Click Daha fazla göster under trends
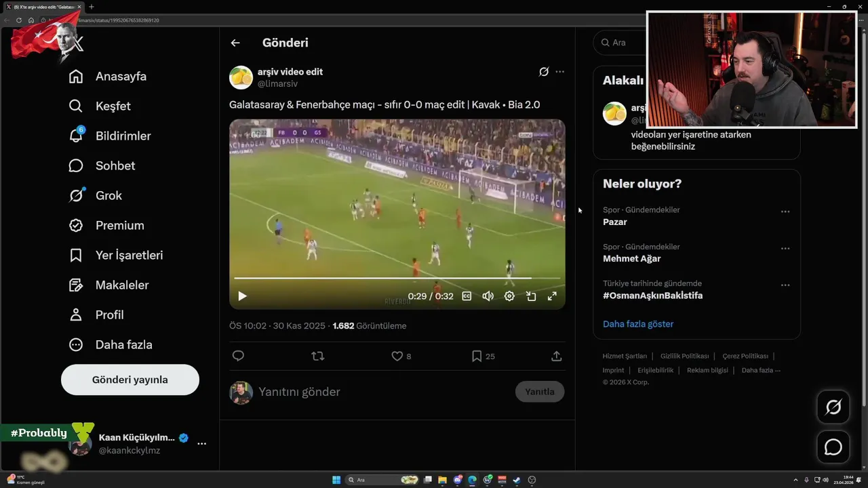Viewport: 868px width, 488px height. [638, 324]
